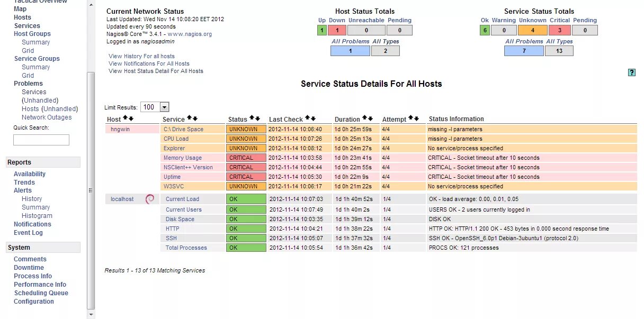Click the Up host count box showing 1
The image size is (644, 319).
point(322,31)
